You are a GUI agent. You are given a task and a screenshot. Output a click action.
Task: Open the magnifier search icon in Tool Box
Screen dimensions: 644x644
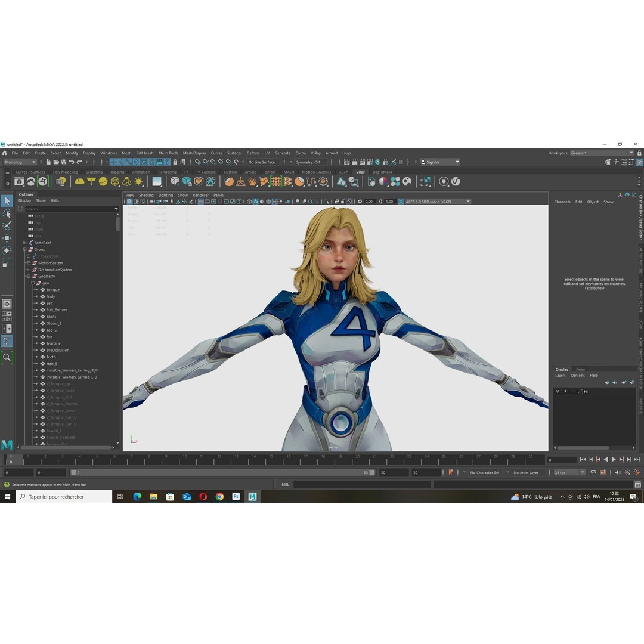click(7, 357)
